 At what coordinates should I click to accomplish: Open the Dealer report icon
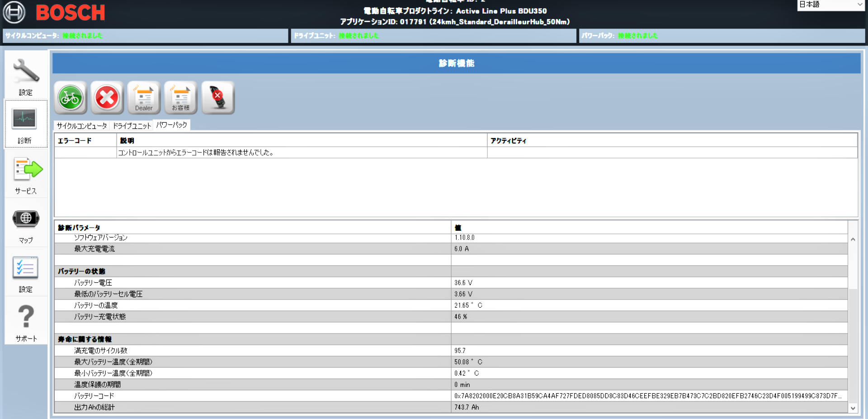point(144,98)
